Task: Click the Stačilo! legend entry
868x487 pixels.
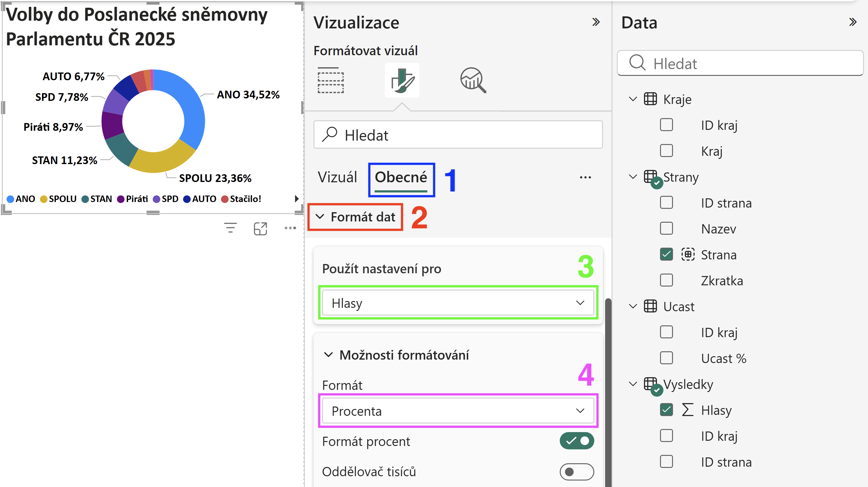Action: [241, 199]
